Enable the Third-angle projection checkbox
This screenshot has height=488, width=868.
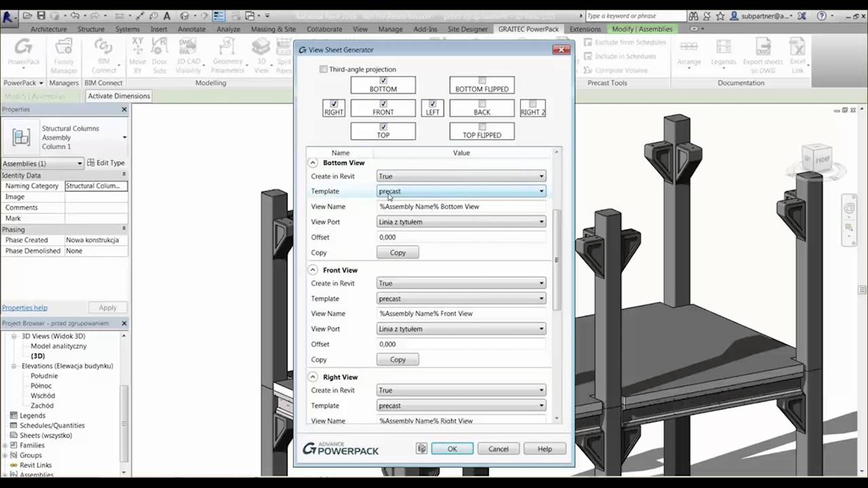click(x=323, y=69)
